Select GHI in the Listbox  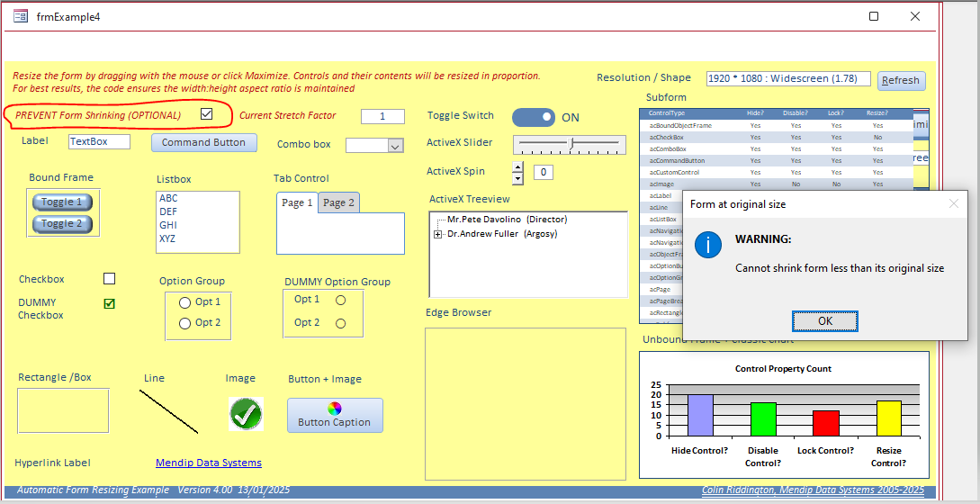point(197,225)
